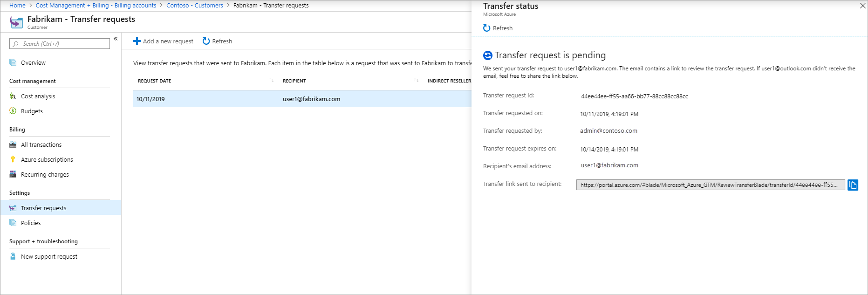Open New support request
Viewport: 868px width, 295px height.
coord(49,257)
